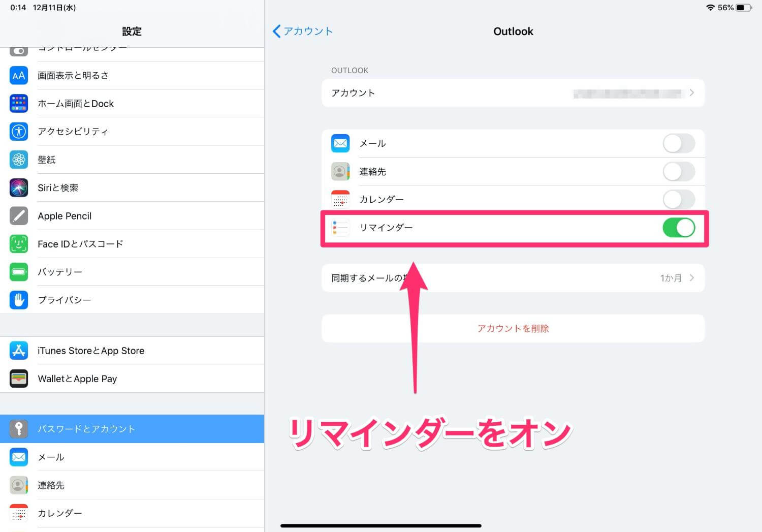Enable the メール switch
The width and height of the screenshot is (762, 532).
[x=679, y=143]
